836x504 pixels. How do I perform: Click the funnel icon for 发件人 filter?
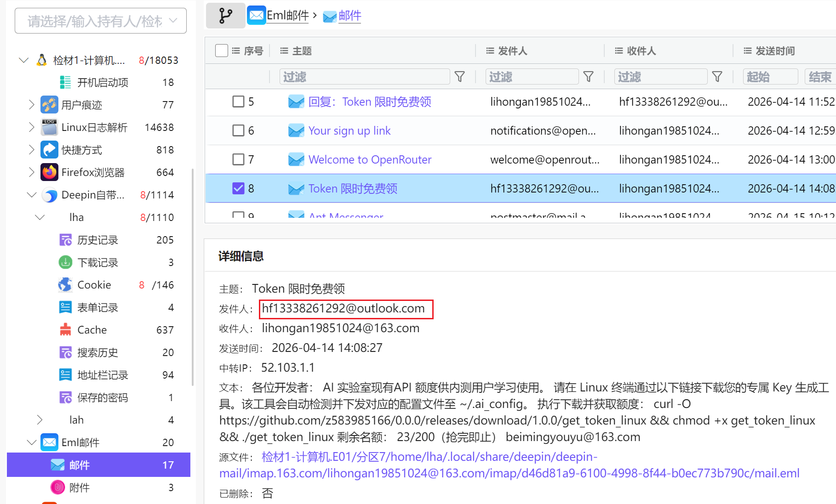click(588, 77)
